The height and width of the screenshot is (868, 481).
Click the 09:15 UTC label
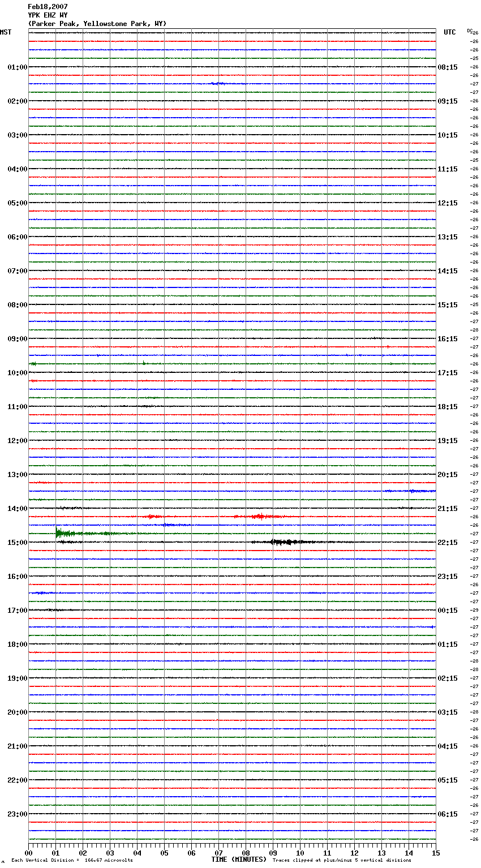[448, 101]
